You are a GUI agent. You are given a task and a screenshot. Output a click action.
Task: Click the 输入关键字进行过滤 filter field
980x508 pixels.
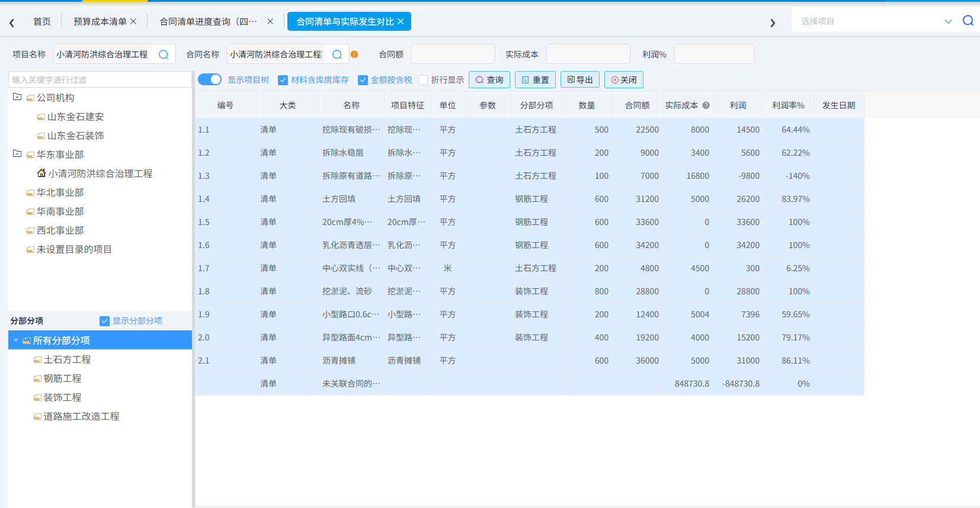100,79
